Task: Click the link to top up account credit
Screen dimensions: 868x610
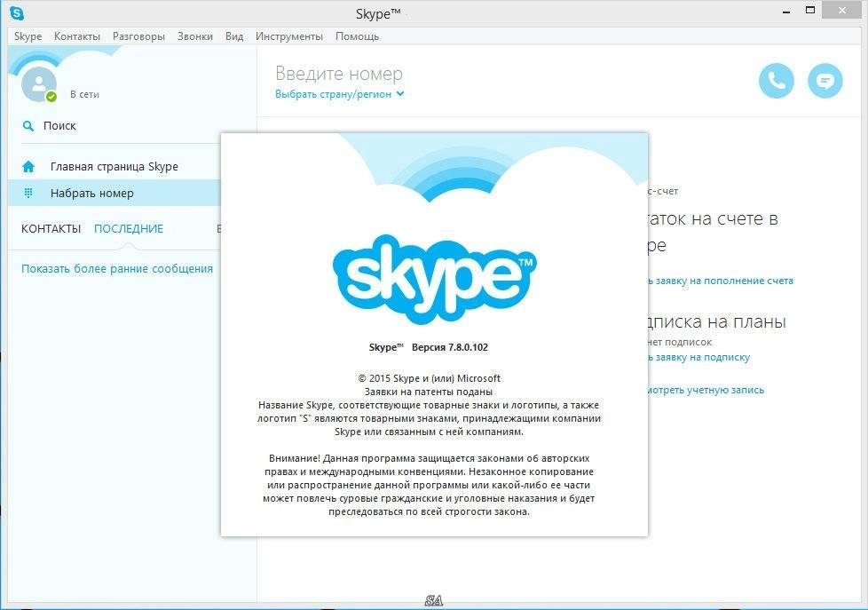Action: (x=721, y=281)
